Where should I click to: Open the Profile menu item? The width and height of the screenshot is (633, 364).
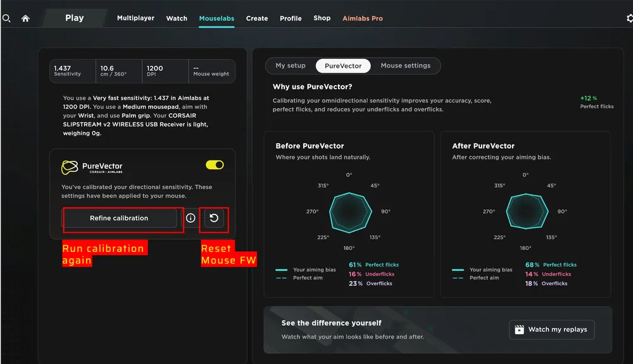pos(291,18)
